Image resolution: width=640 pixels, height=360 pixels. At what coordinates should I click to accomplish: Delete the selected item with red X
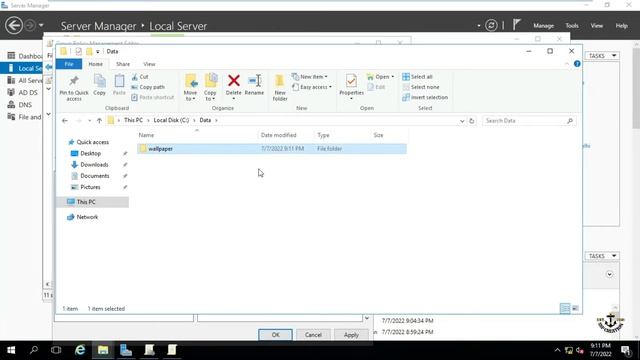(x=233, y=87)
